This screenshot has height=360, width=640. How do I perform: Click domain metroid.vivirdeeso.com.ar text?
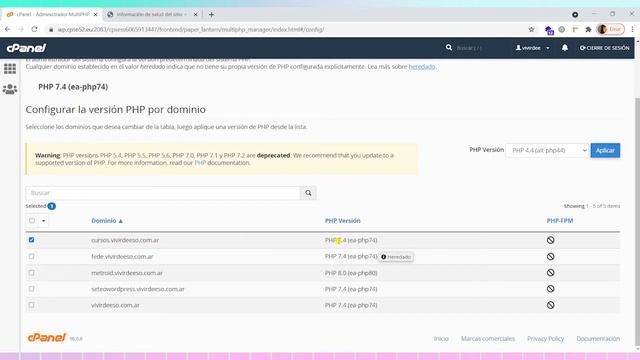[127, 273]
